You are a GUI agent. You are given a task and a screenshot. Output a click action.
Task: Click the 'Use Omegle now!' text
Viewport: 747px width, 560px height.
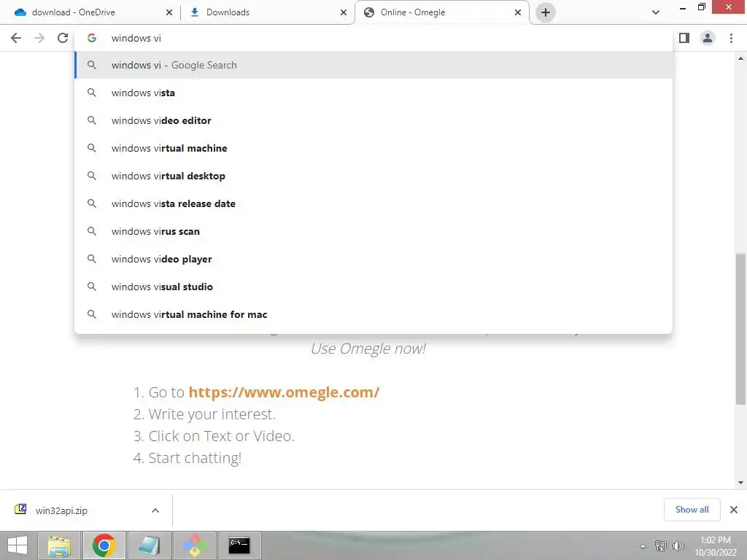coord(368,349)
